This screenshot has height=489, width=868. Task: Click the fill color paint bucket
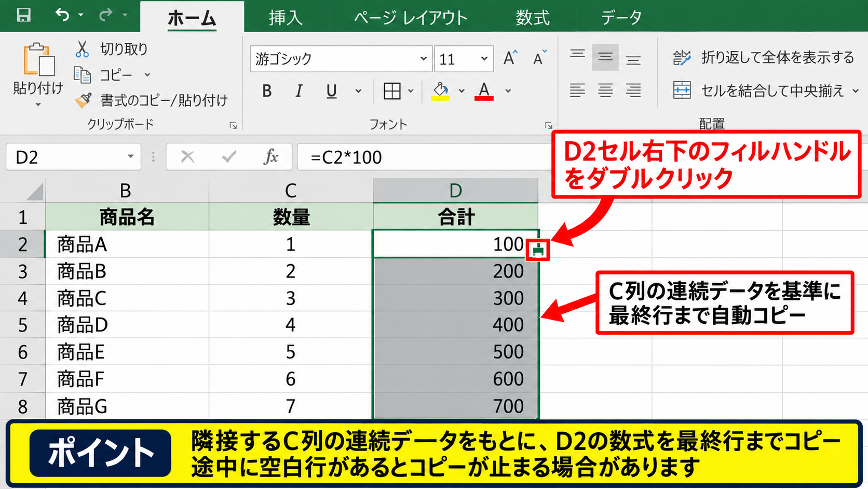point(441,91)
